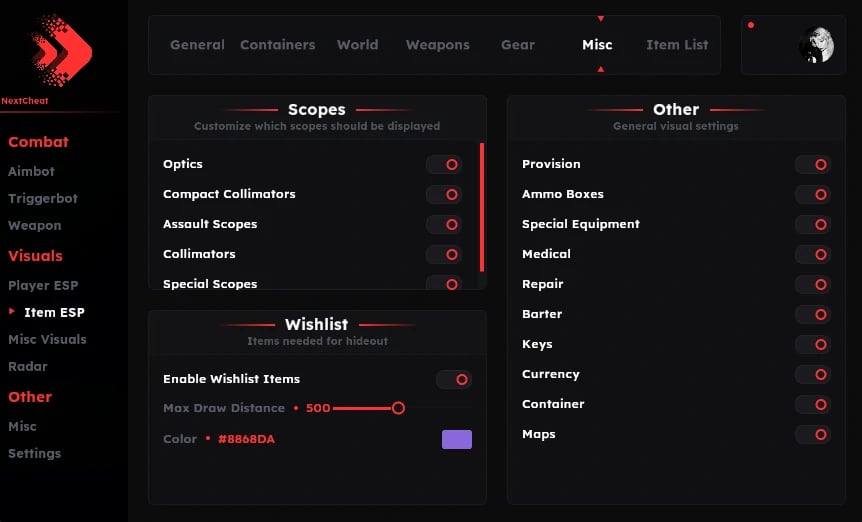Screen dimensions: 862x522
Task: Click the Scopes list red scrollbar
Action: click(x=482, y=207)
